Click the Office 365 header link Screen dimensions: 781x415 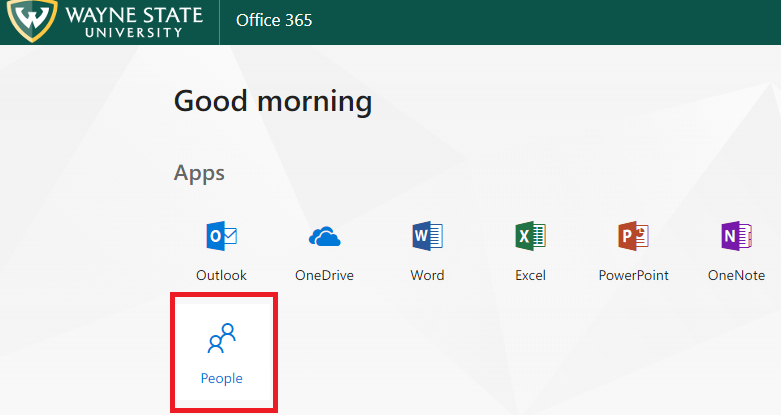(x=274, y=20)
